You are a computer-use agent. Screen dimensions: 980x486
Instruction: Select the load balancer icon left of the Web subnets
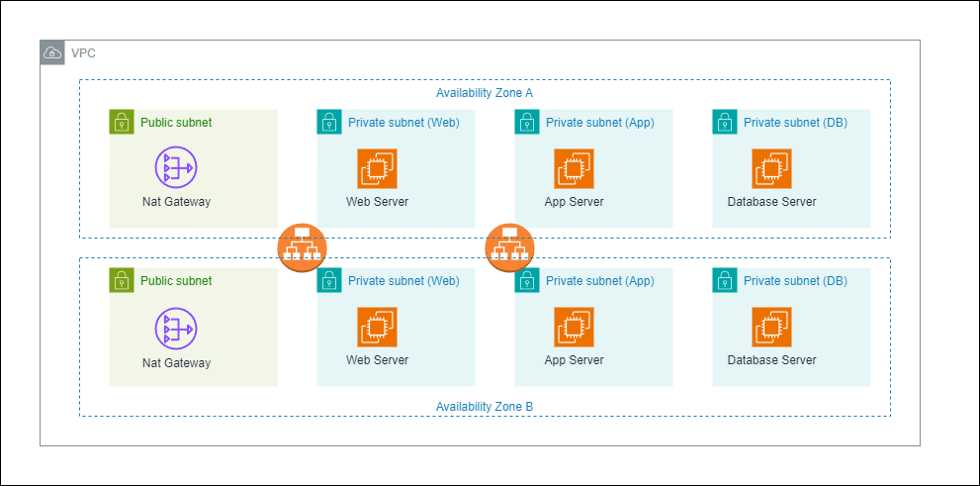302,247
